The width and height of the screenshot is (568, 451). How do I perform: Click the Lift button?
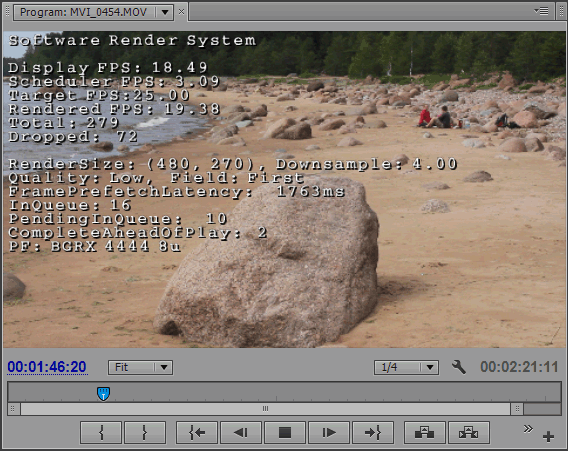pos(425,432)
